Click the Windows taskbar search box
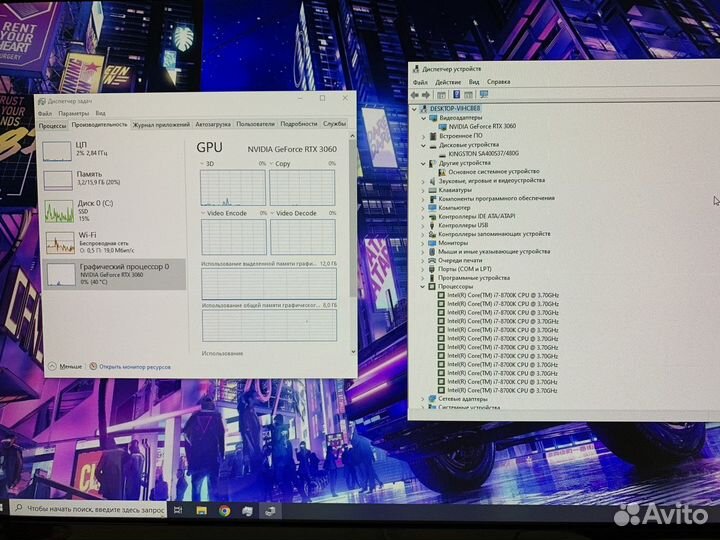 click(x=88, y=509)
